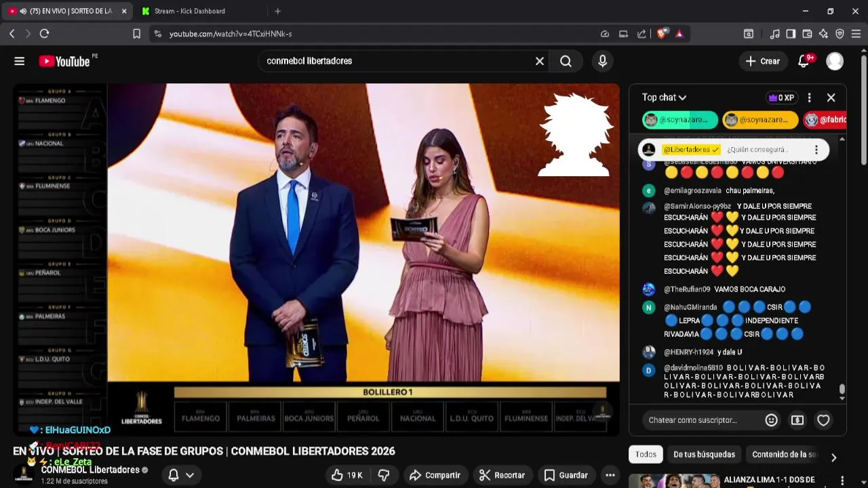
Task: Open yellow @soynazare Super Chat chip
Action: click(x=760, y=120)
